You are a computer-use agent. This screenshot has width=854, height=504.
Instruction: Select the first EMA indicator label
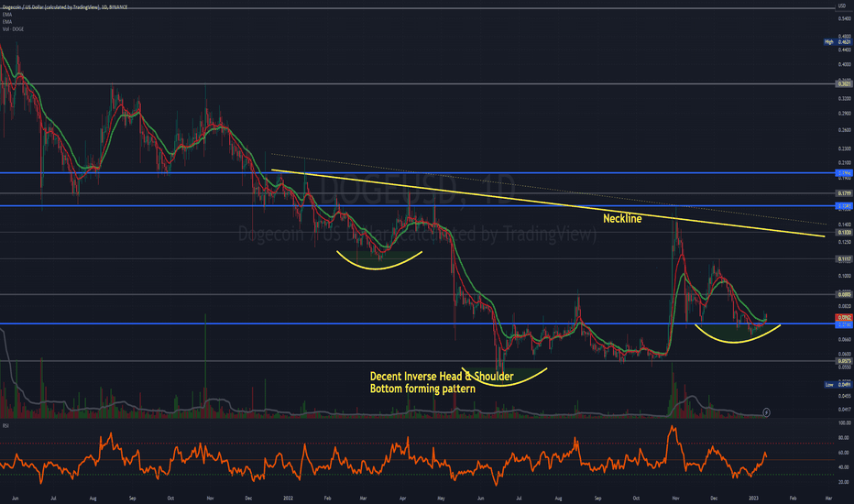[x=7, y=15]
